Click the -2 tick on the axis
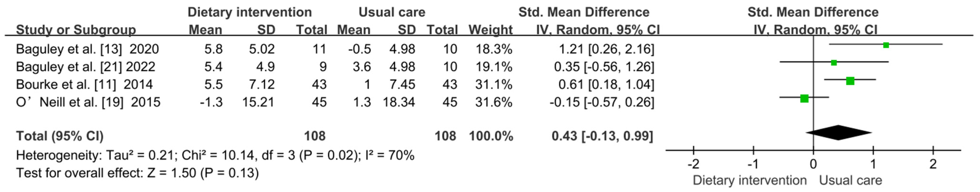Viewport: 980px width, 192px height. tap(694, 164)
